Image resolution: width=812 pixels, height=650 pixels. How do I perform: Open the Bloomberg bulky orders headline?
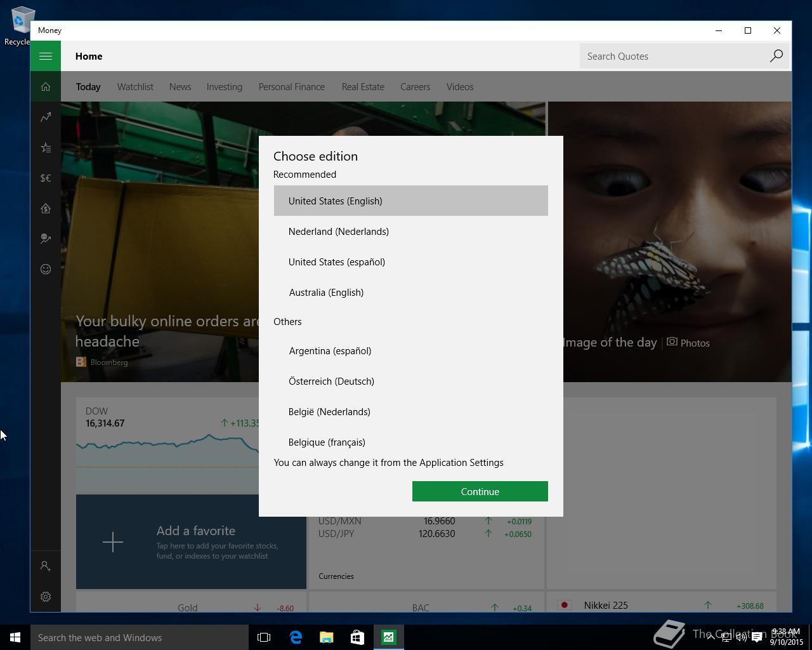[x=167, y=331]
